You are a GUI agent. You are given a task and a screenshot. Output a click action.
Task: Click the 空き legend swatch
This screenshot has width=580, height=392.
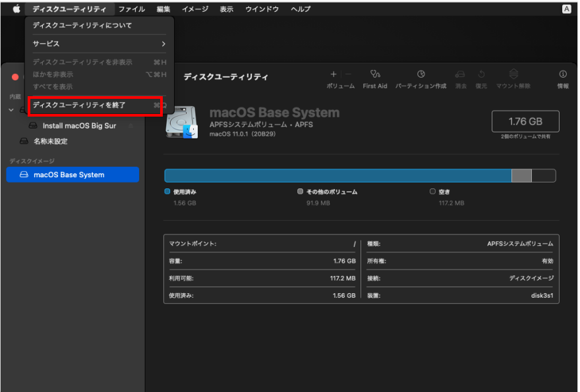(x=432, y=192)
